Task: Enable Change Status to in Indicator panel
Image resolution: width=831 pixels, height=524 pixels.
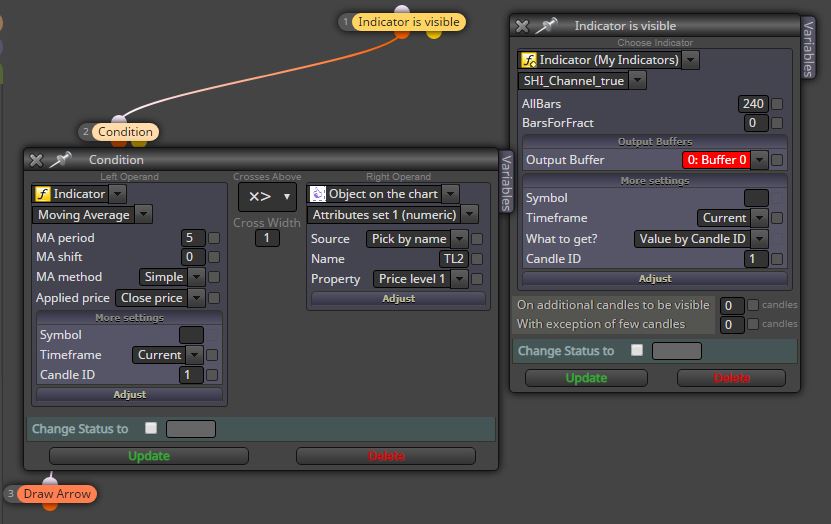Action: 637,350
